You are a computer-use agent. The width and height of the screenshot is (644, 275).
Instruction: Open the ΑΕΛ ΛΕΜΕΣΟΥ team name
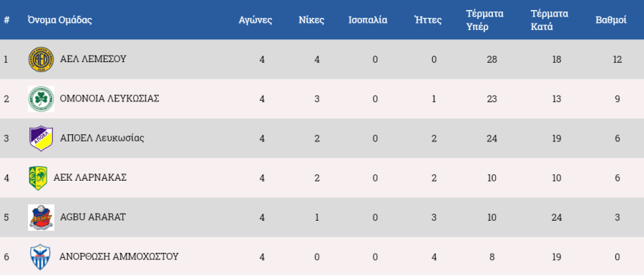(x=93, y=59)
